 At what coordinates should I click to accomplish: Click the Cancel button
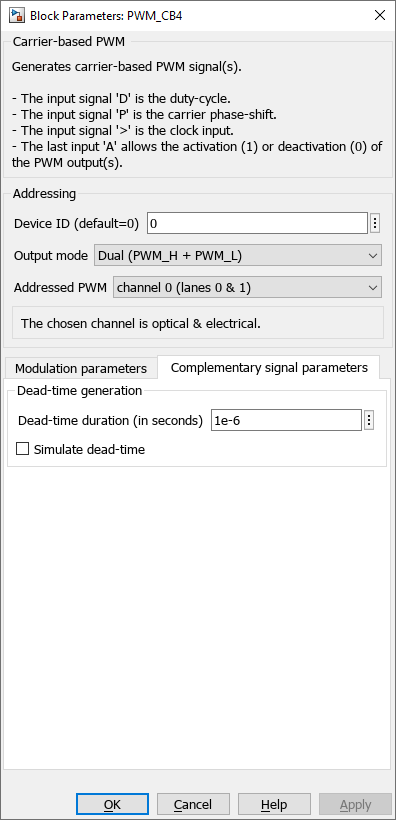click(193, 804)
